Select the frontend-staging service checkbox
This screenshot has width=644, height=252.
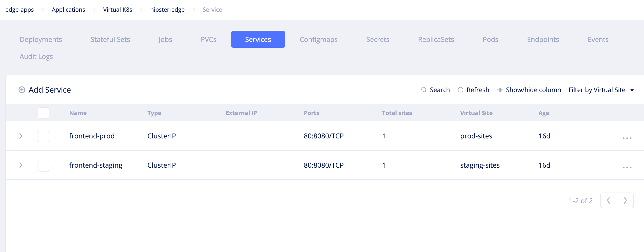coord(43,165)
